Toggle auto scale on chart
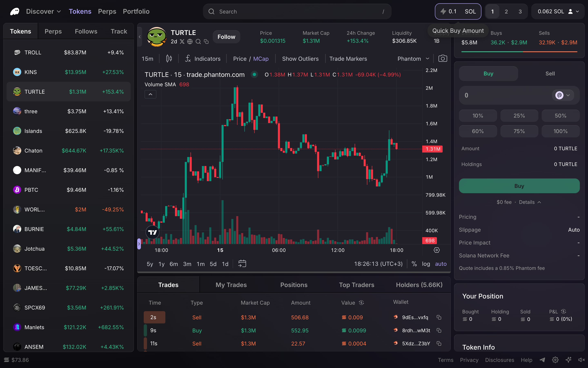The image size is (588, 368). (441, 264)
